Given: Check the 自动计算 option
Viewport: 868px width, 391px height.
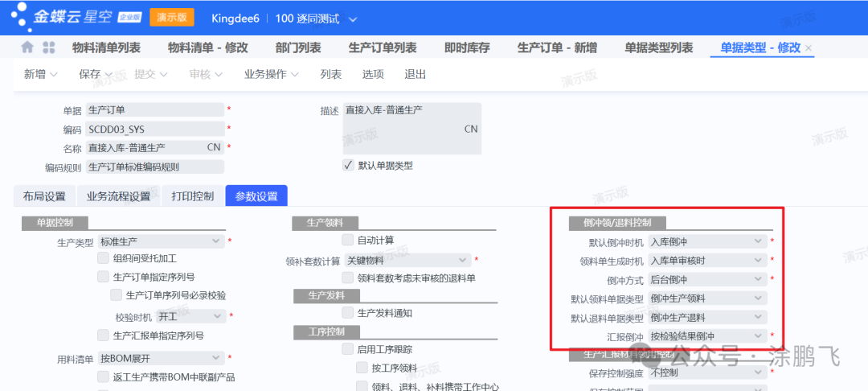Looking at the screenshot, I should pyautogui.click(x=348, y=240).
